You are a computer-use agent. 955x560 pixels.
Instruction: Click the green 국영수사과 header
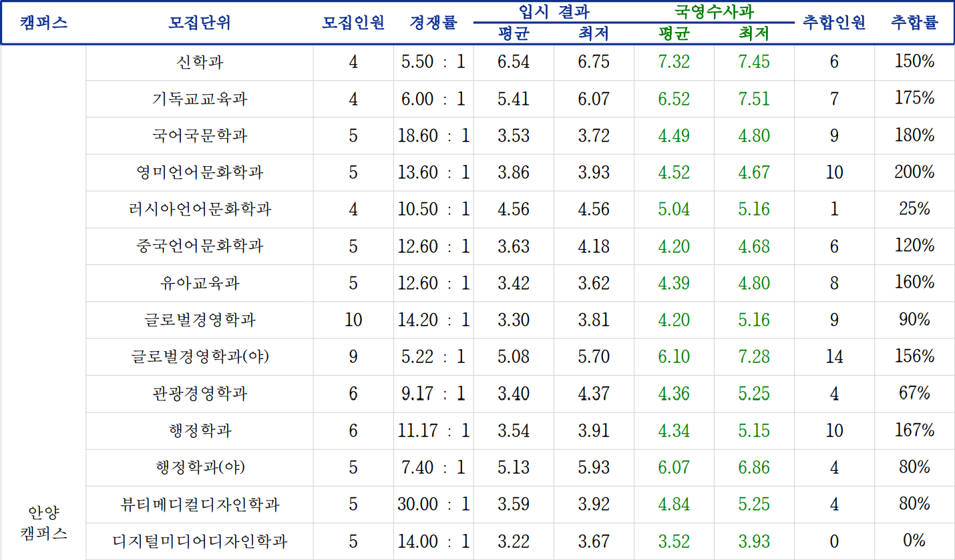715,11
